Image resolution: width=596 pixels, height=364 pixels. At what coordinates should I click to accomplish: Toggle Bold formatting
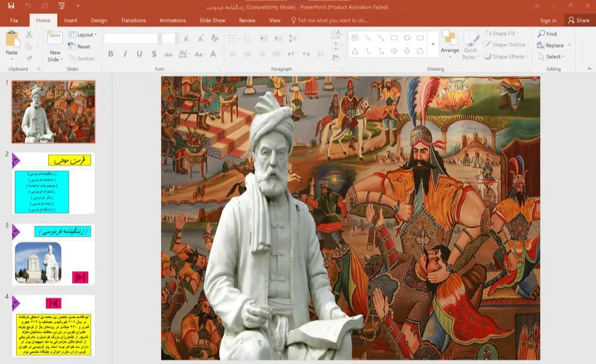click(x=111, y=54)
